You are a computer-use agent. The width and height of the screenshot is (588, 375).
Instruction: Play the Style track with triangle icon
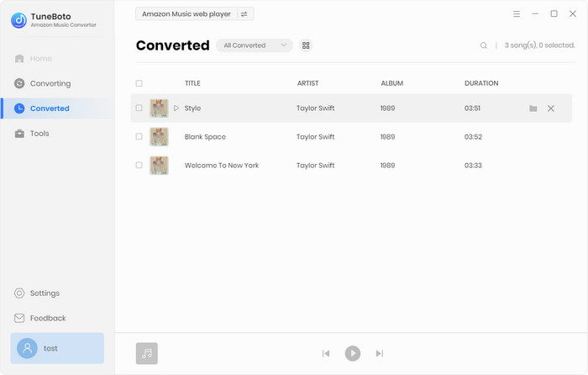point(176,108)
